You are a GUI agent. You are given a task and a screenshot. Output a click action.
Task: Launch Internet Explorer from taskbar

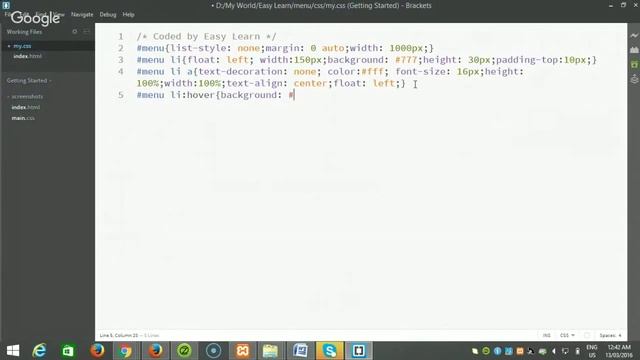39,351
